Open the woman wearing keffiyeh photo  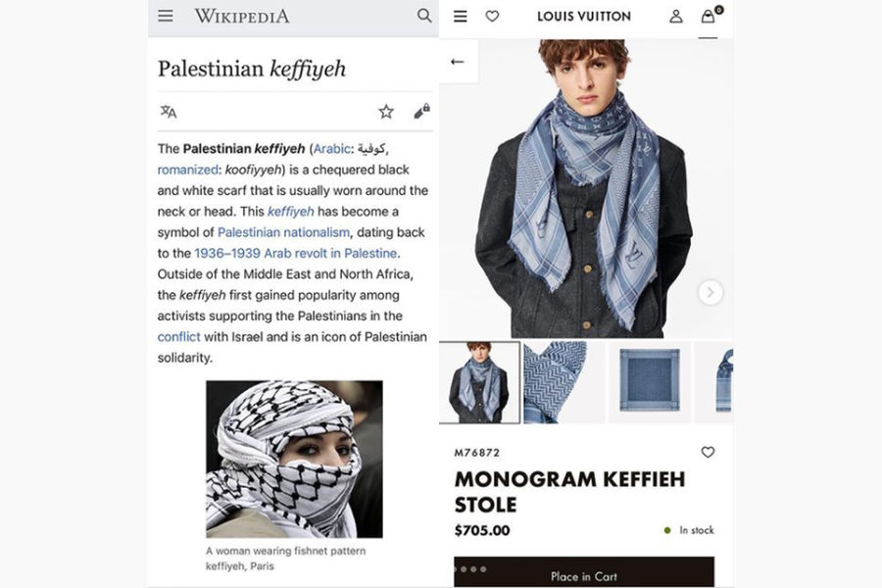[294, 460]
